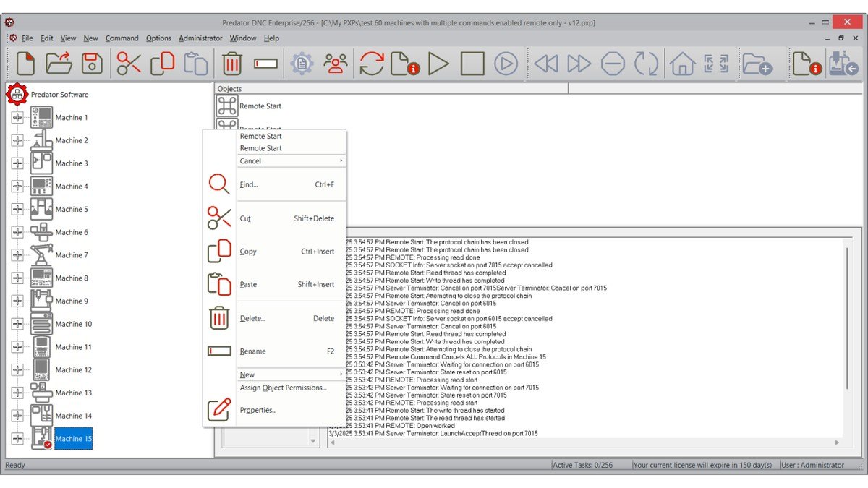Click the Objects column header
Viewport: 868px width, 488px height.
pos(391,88)
